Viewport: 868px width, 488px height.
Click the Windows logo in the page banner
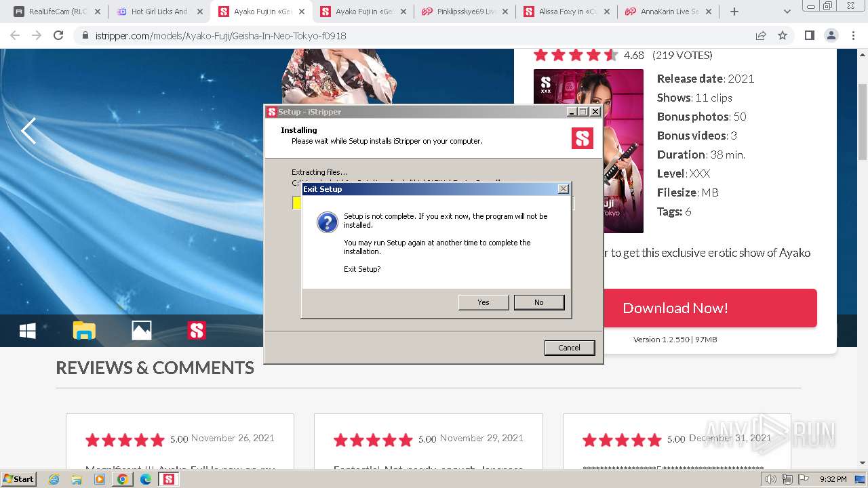pos(28,331)
